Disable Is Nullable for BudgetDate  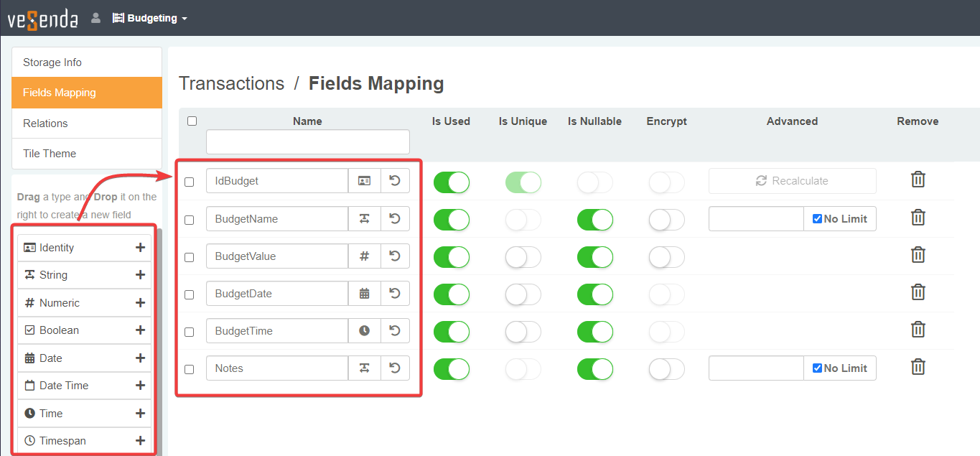tap(594, 294)
